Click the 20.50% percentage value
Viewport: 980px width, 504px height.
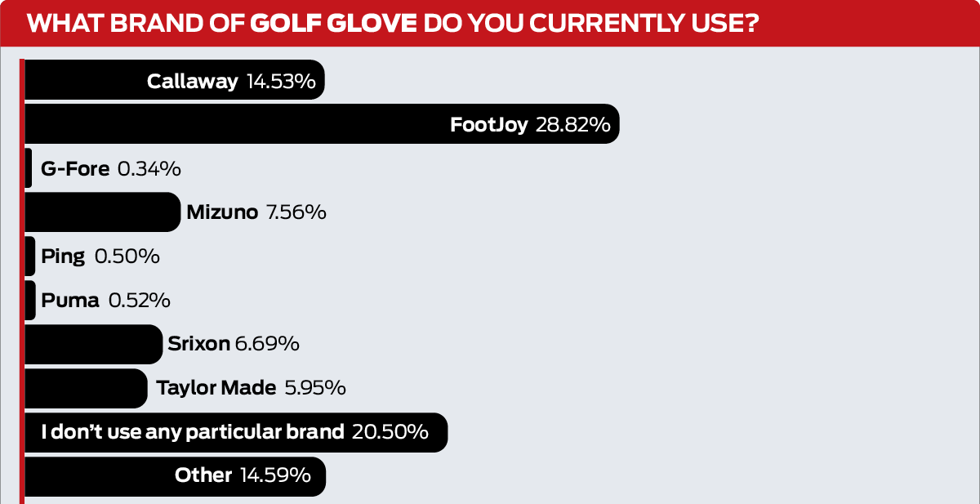(x=390, y=432)
